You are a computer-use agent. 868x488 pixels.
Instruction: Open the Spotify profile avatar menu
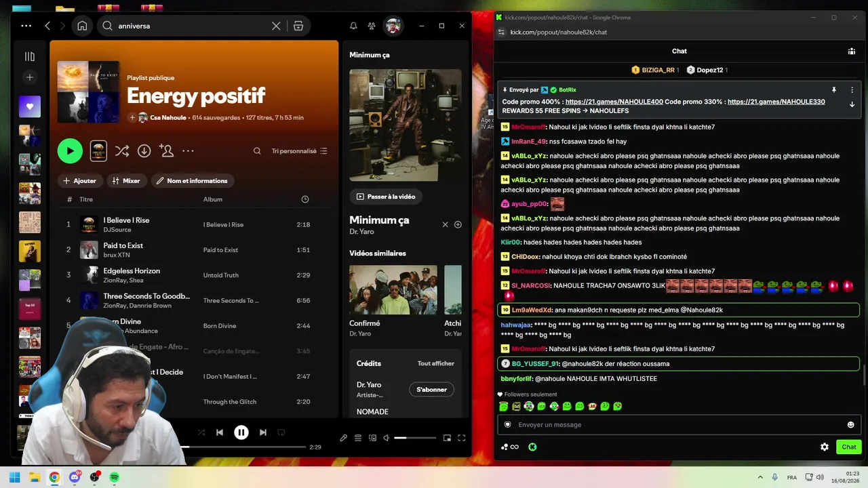393,26
